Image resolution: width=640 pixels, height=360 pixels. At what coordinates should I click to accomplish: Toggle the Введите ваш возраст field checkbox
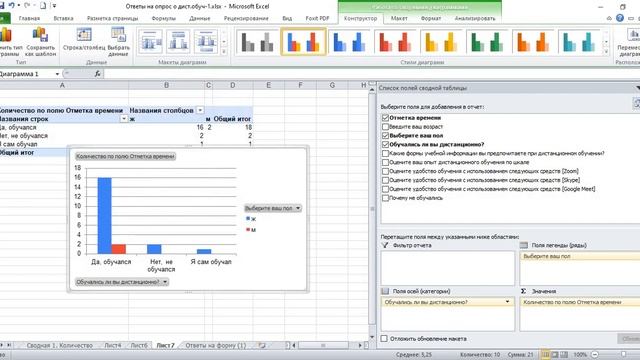[385, 127]
